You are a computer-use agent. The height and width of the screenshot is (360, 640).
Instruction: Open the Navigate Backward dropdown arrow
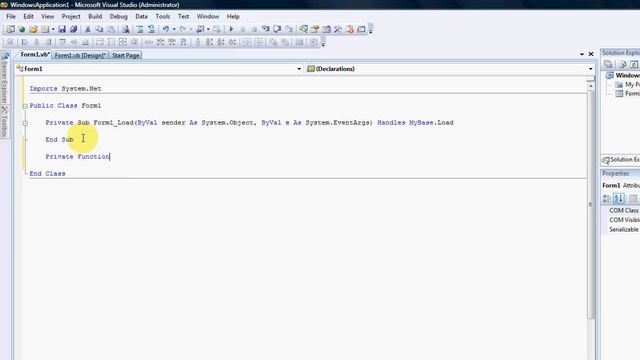click(208, 29)
